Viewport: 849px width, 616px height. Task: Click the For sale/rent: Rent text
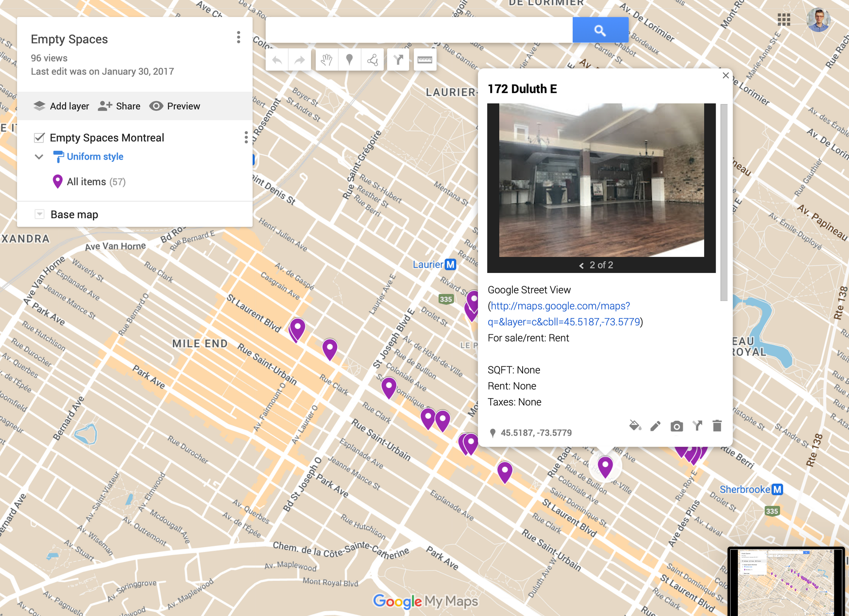pos(528,338)
